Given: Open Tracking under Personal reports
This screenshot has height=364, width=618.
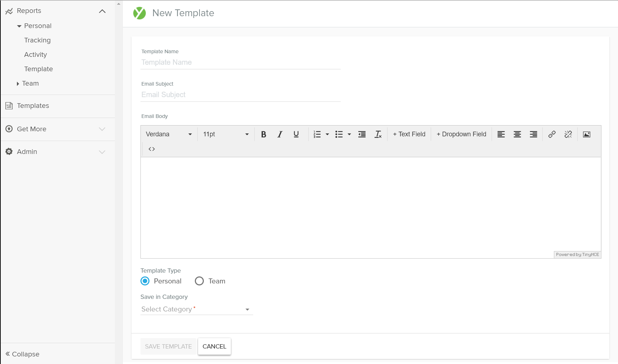Looking at the screenshot, I should click(x=37, y=40).
